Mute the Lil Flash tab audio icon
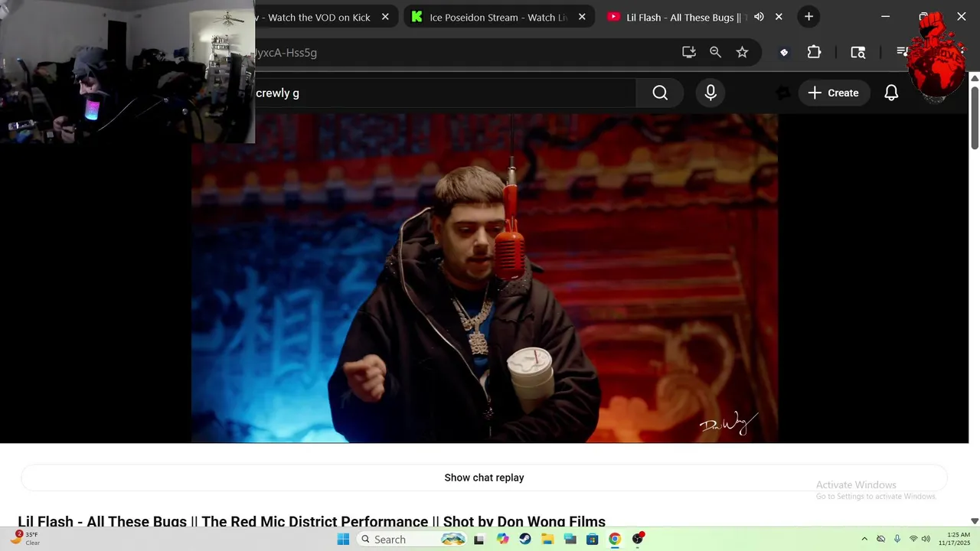This screenshot has width=980, height=551. point(759,17)
